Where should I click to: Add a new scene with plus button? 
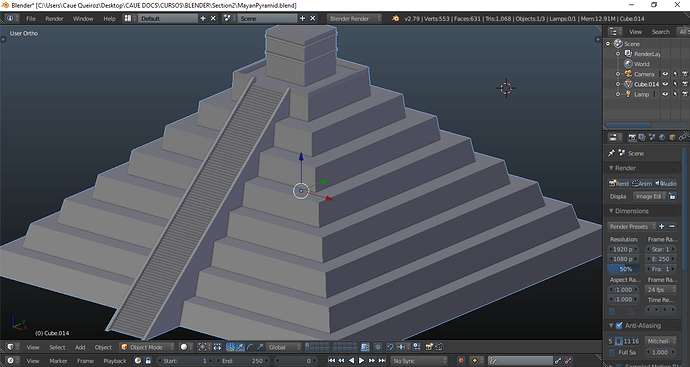(x=302, y=18)
